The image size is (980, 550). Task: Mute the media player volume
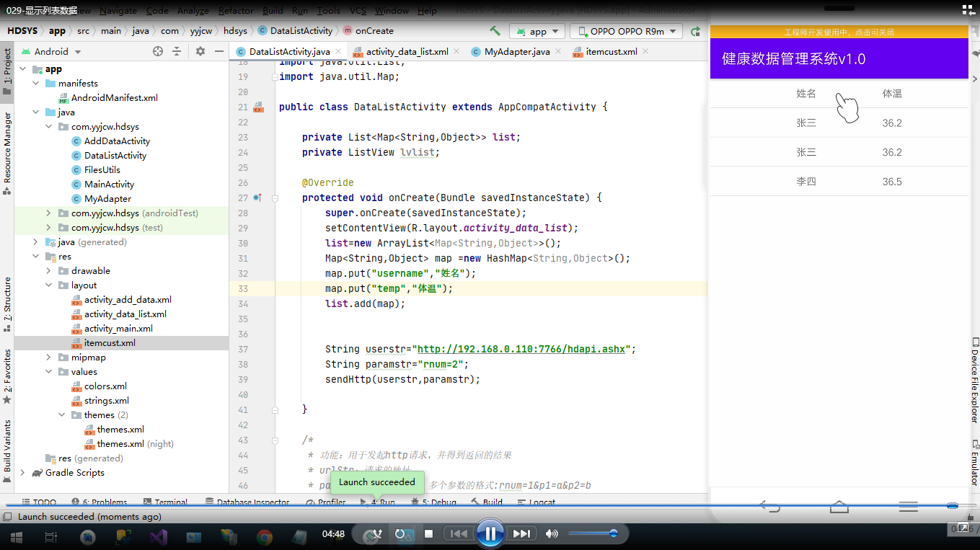(552, 534)
